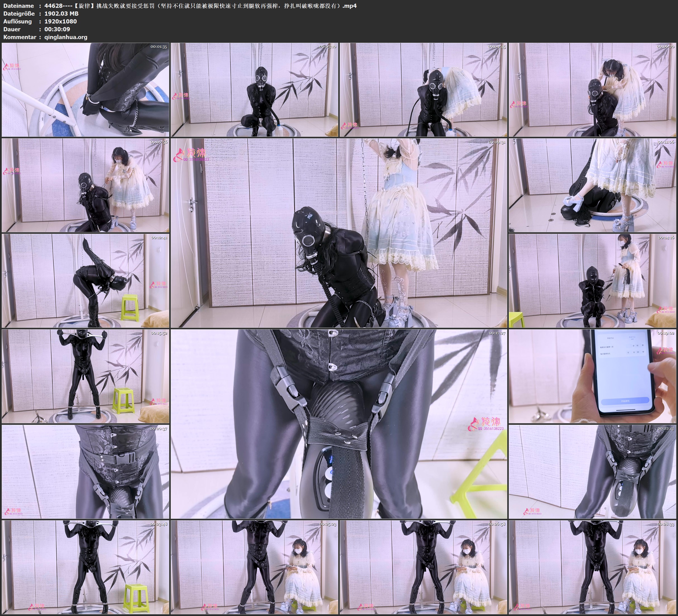
Task: Select the thumbnail timestamped 00:07:56
Action: 85,185
